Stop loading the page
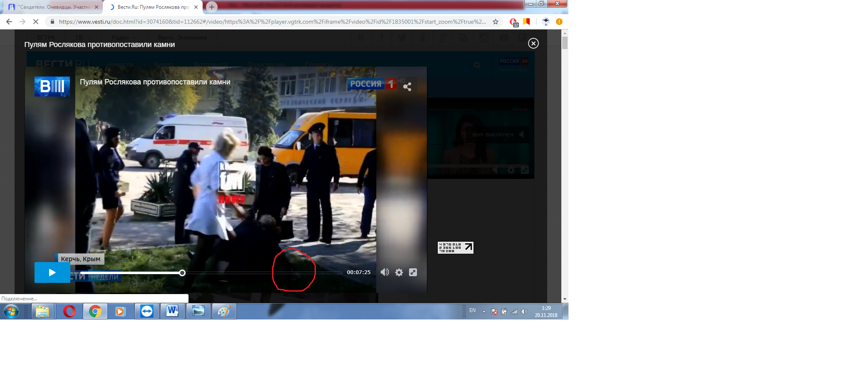Screen dimensions: 868x391 click(x=36, y=22)
